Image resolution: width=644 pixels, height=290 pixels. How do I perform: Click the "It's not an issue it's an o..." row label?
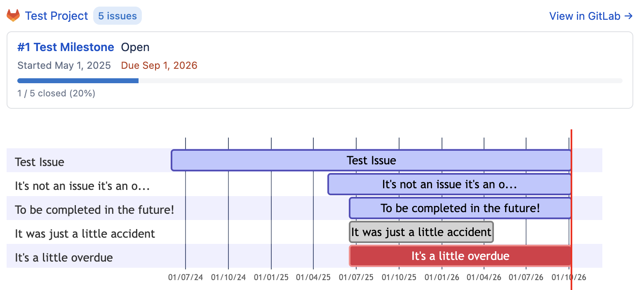pos(82,186)
